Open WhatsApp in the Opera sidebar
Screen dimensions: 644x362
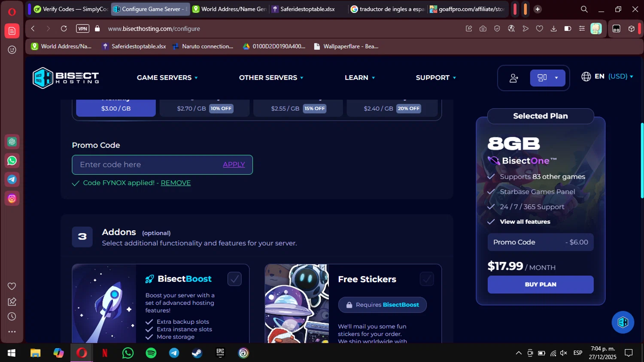[x=12, y=161]
